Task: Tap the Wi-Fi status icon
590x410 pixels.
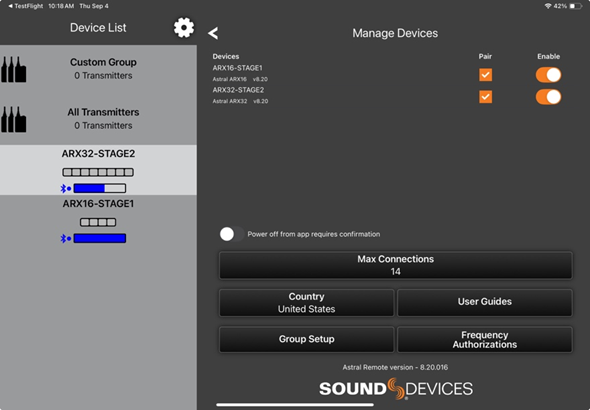Action: tap(548, 6)
